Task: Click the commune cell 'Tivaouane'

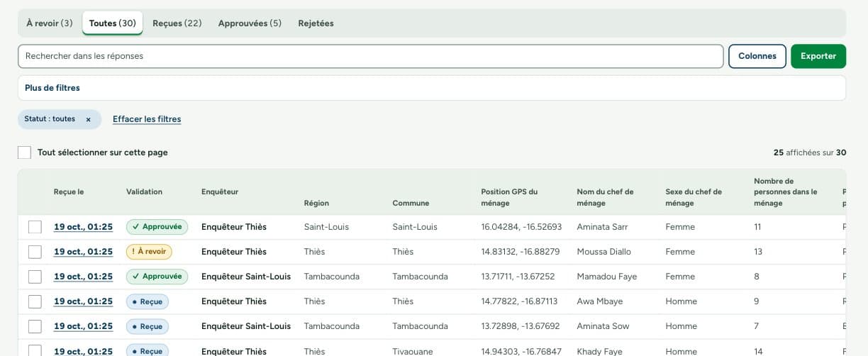Action: pyautogui.click(x=413, y=351)
